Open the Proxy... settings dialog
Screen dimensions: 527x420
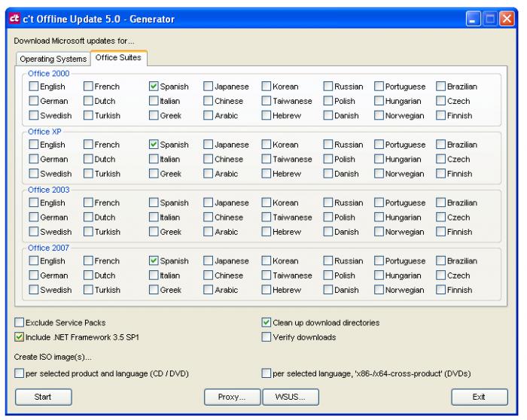coord(232,397)
